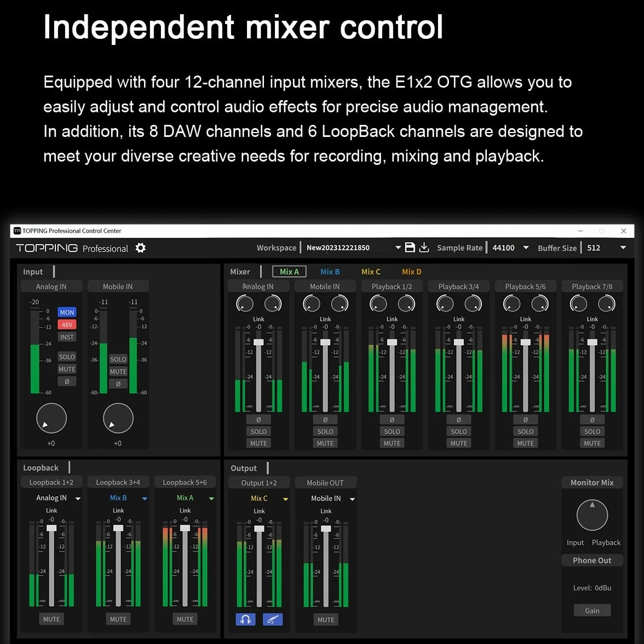Image resolution: width=644 pixels, height=644 pixels.
Task: Invert phase on Input Analog IN channel
Action: [67, 382]
